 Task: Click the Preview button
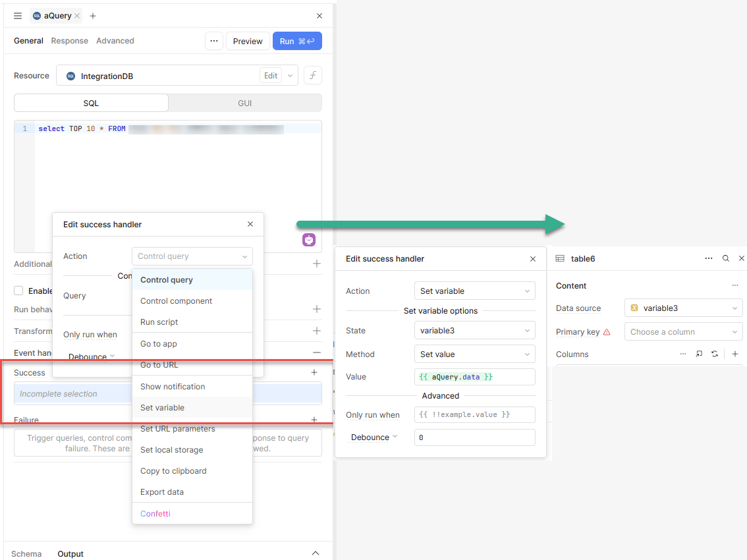click(x=247, y=41)
